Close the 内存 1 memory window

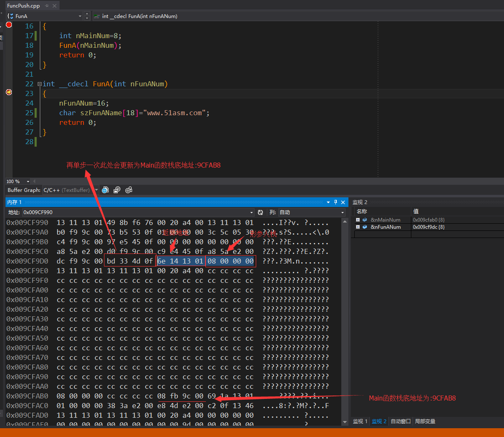click(x=343, y=202)
